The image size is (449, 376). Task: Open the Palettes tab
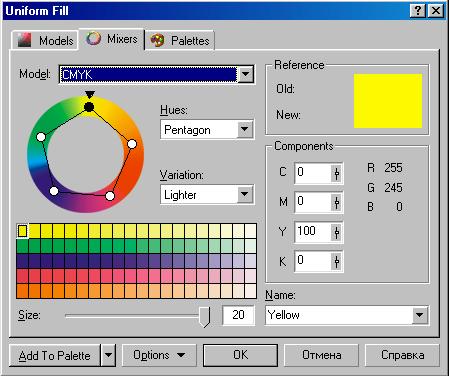180,40
